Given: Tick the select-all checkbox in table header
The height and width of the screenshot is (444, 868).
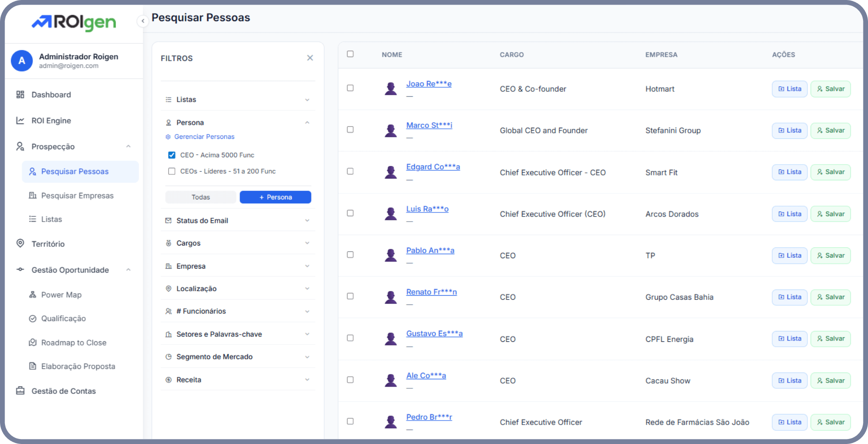Looking at the screenshot, I should [x=350, y=54].
